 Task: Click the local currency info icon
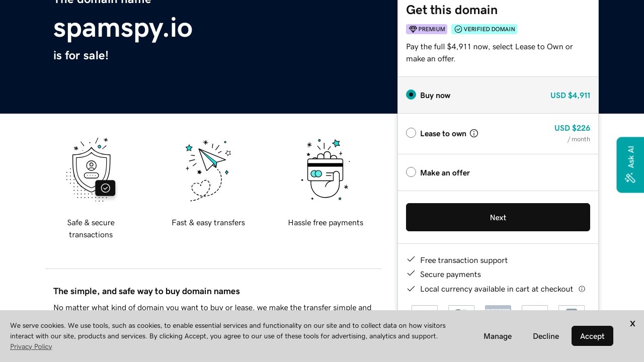[582, 289]
